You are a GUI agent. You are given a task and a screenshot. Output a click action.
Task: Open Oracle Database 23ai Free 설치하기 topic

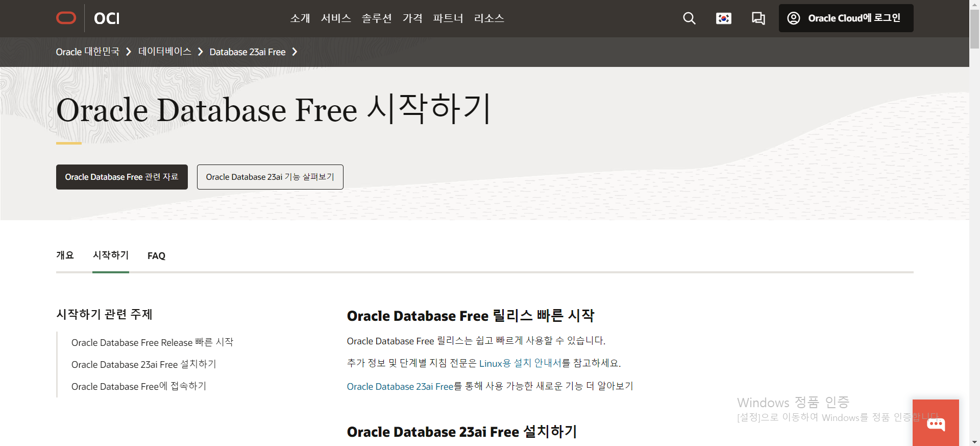pyautogui.click(x=144, y=364)
